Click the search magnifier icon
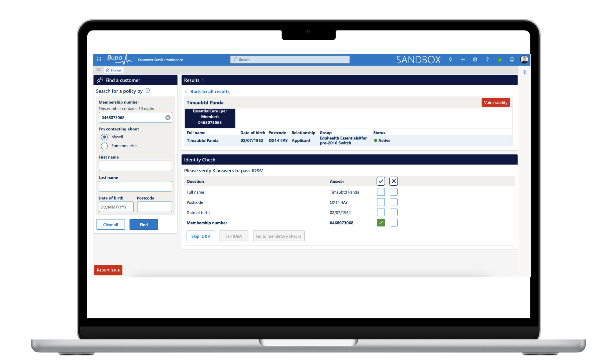This screenshot has height=364, width=593. tap(235, 60)
